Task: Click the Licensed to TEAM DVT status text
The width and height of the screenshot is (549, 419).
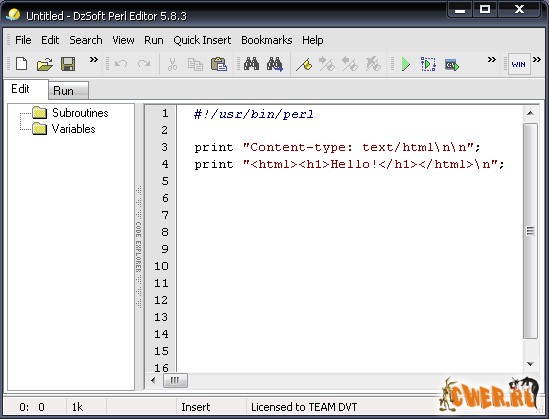Action: pos(304,407)
